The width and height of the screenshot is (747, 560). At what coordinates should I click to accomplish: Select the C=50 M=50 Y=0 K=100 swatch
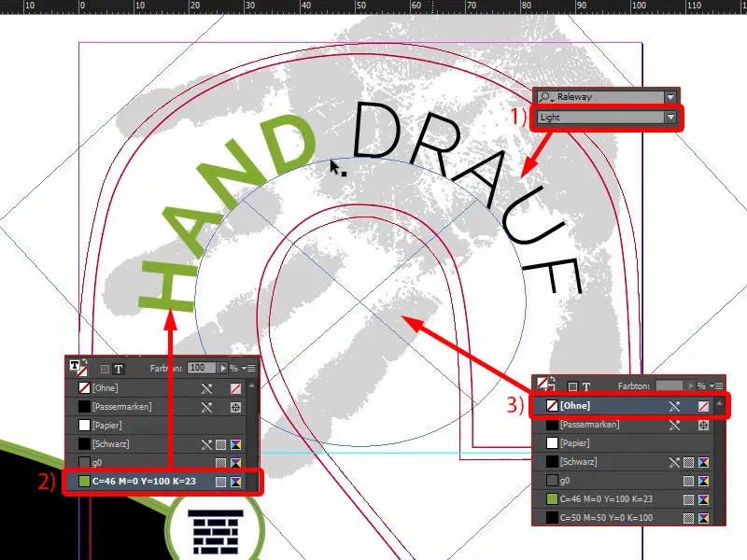click(x=623, y=518)
